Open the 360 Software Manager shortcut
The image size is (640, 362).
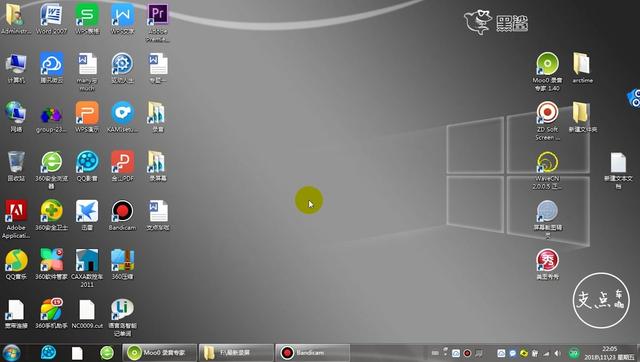pyautogui.click(x=51, y=264)
